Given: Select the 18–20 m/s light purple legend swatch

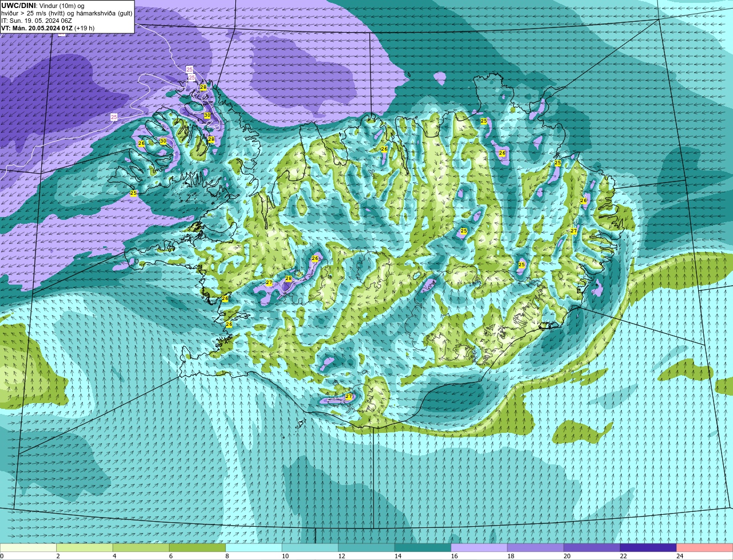Looking at the screenshot, I should (535, 547).
